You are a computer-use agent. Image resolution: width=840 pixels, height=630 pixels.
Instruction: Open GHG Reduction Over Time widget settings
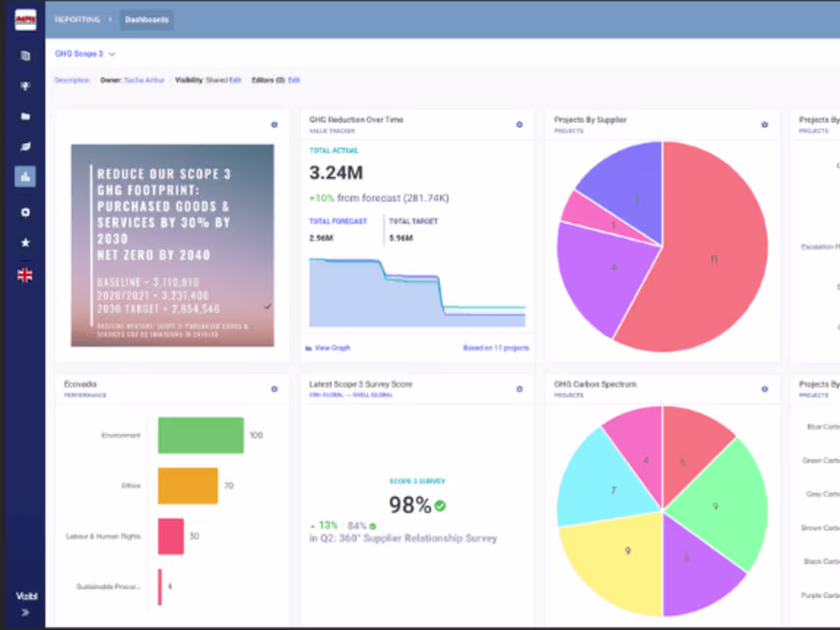pos(519,124)
